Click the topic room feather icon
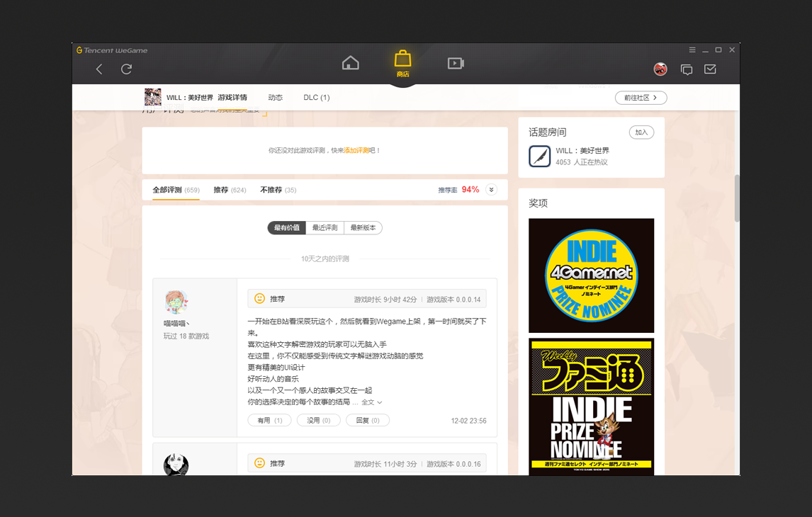Image resolution: width=812 pixels, height=517 pixels. (x=540, y=157)
